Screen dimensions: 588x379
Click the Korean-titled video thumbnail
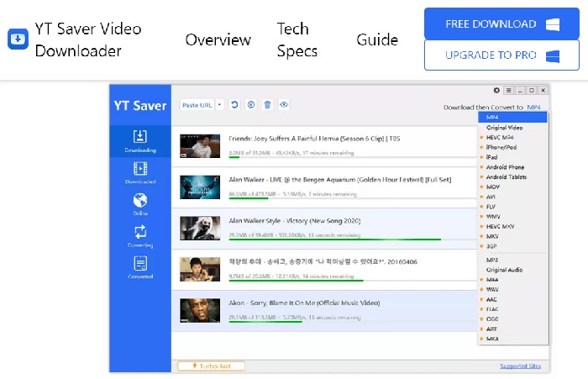200,269
